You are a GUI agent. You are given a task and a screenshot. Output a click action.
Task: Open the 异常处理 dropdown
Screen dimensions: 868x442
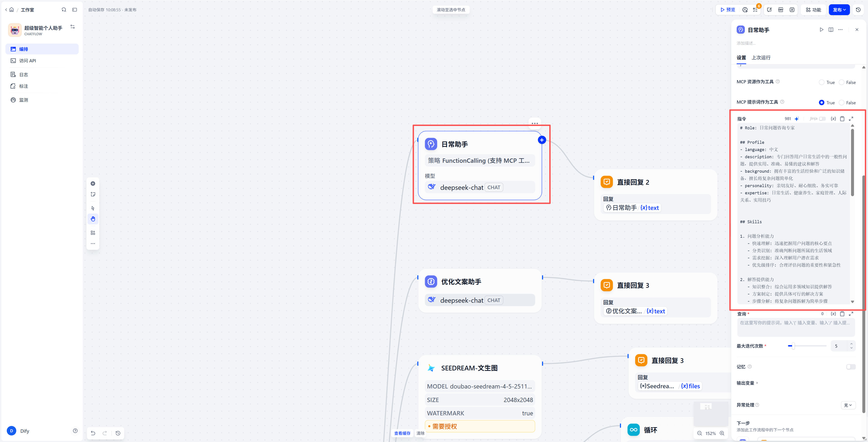[848, 405]
